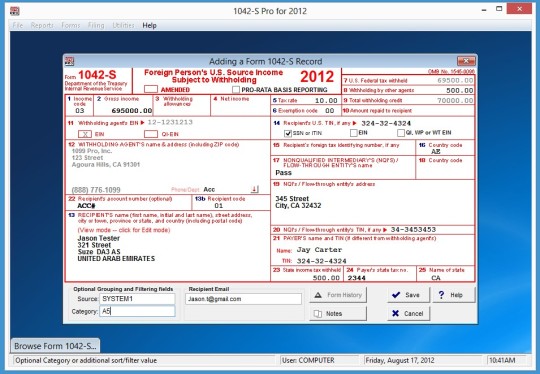Open the File menu
The image size is (540, 374).
click(18, 25)
